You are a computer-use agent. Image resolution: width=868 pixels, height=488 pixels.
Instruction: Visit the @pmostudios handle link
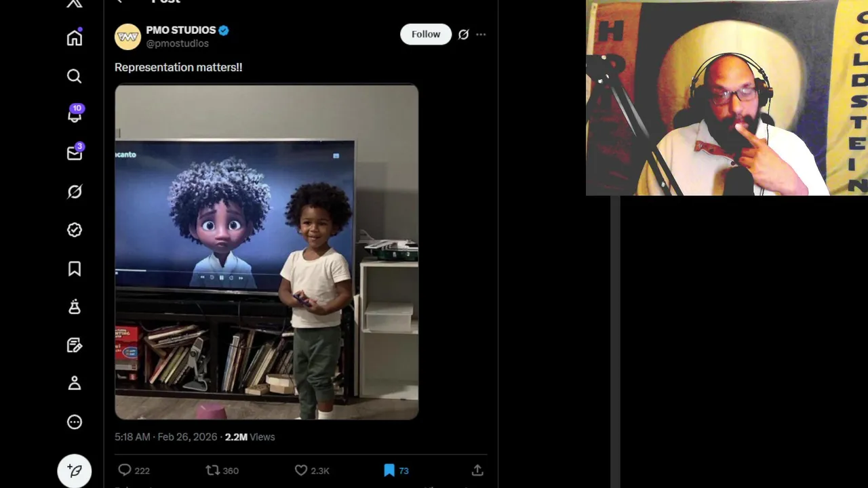tap(178, 43)
